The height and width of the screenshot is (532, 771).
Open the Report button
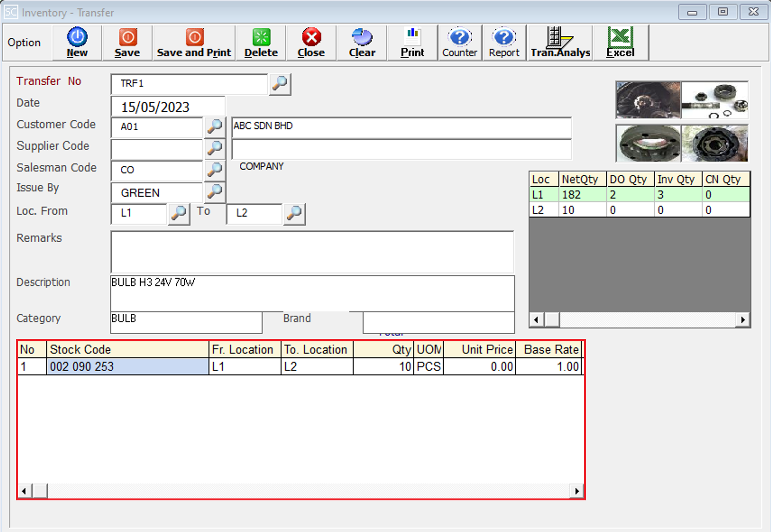tap(504, 42)
